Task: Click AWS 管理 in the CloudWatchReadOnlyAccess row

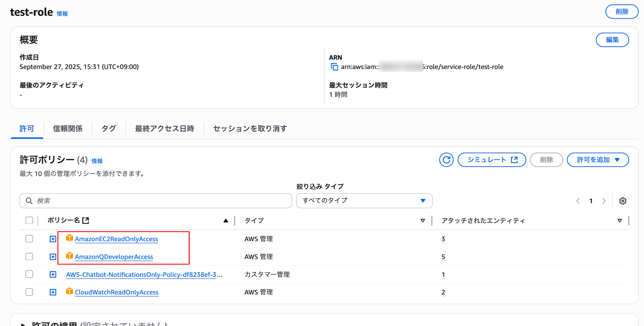Action: (259, 292)
